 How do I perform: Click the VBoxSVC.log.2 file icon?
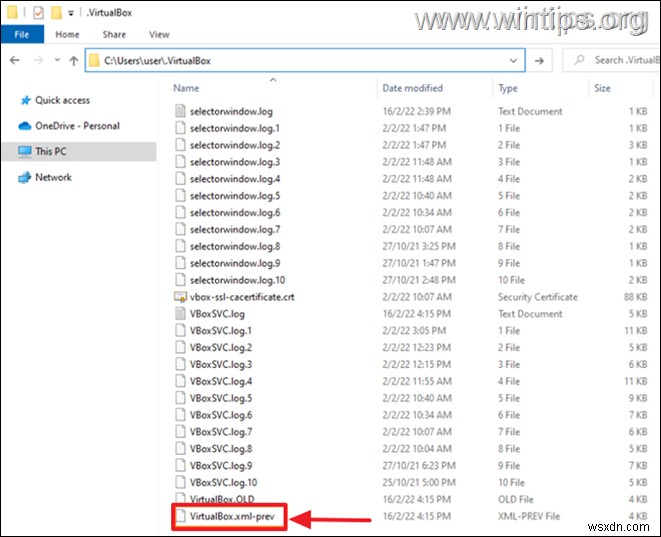(180, 347)
